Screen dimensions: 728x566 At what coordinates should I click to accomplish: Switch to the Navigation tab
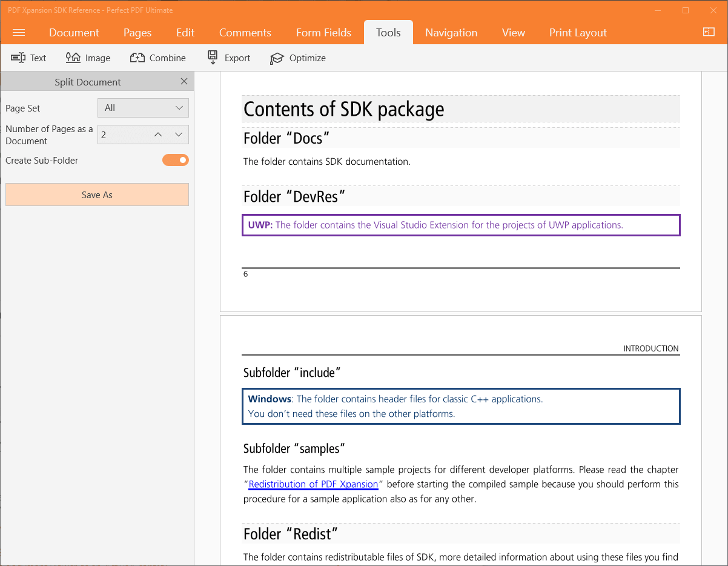[x=451, y=32]
